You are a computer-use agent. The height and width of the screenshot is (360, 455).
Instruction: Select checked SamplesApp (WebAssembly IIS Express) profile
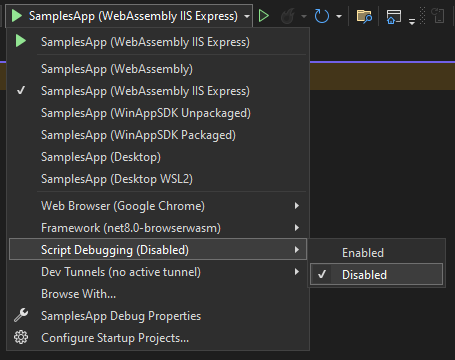click(x=158, y=91)
